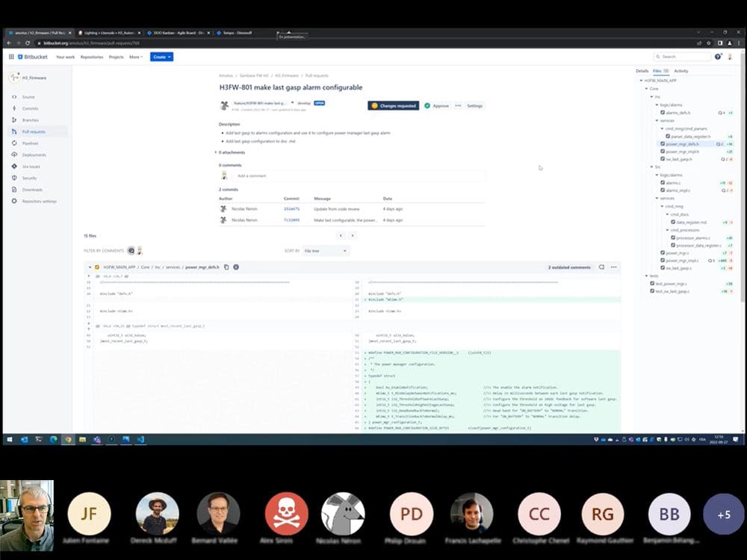
Task: Switch to the Activity tab
Action: click(681, 71)
